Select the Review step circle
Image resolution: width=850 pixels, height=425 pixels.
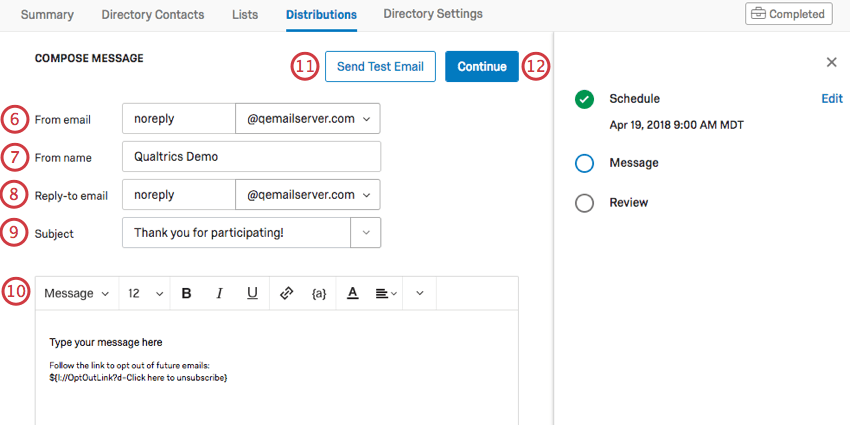click(585, 203)
